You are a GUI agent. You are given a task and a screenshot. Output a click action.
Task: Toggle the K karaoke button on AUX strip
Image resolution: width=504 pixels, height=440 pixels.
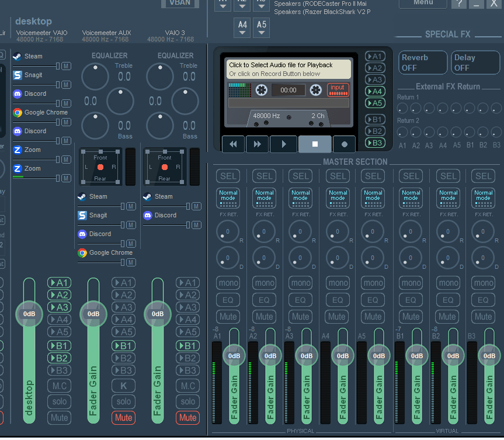[x=124, y=386]
